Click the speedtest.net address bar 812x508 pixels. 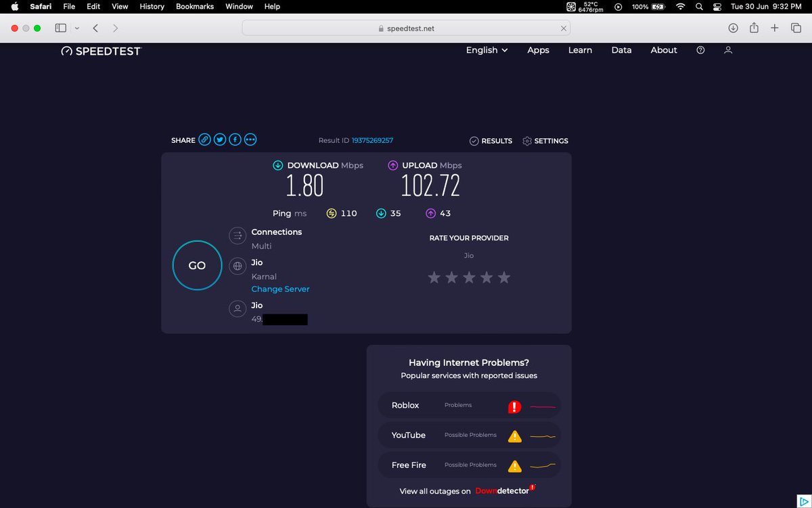(406, 28)
